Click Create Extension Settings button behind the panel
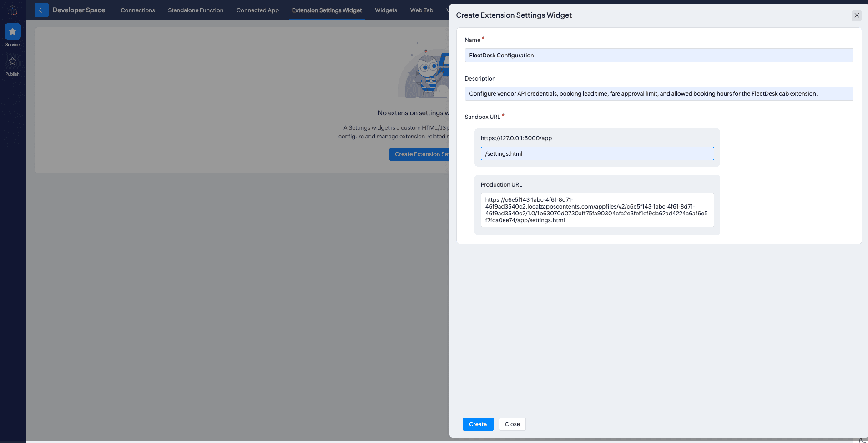Image resolution: width=868 pixels, height=443 pixels. (419, 154)
